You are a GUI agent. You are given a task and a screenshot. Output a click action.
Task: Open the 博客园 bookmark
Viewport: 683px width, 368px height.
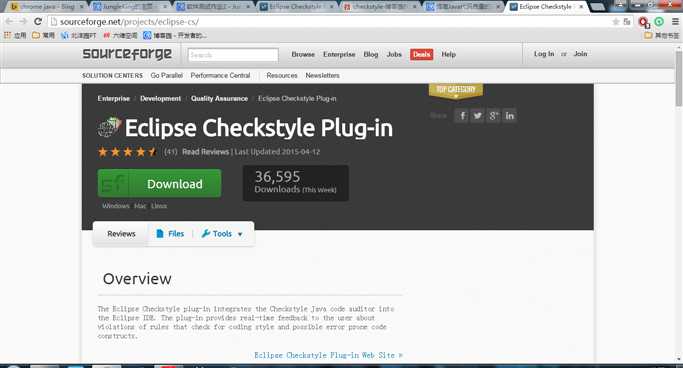[x=175, y=35]
